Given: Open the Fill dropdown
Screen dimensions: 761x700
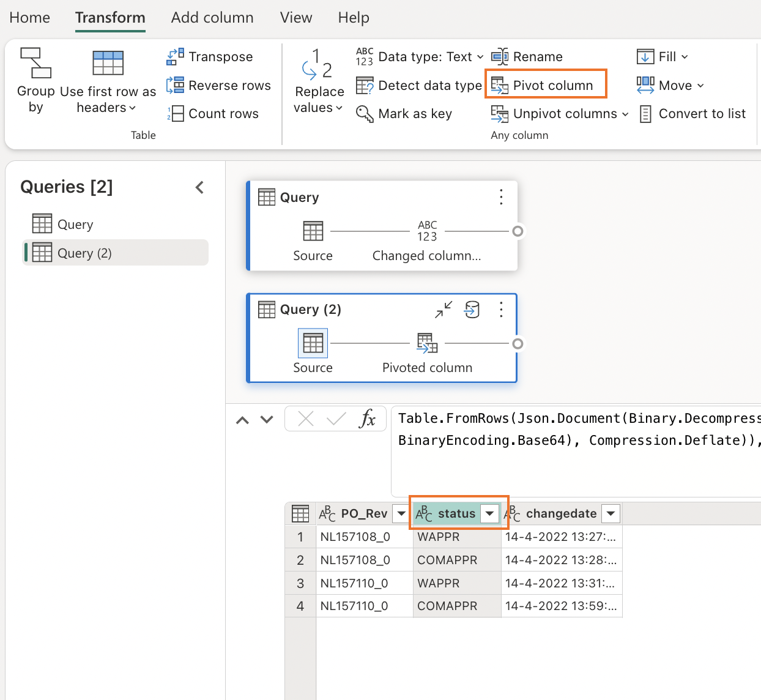Looking at the screenshot, I should [663, 56].
